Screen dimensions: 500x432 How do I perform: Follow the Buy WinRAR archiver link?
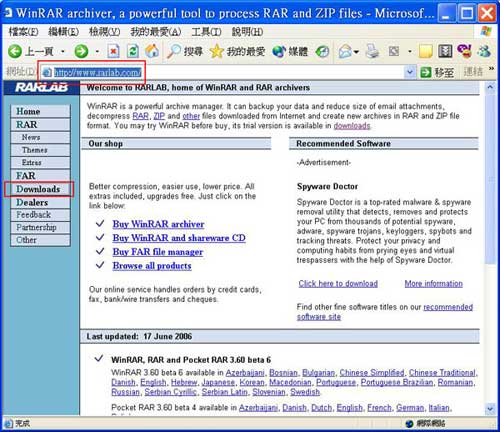point(158,224)
